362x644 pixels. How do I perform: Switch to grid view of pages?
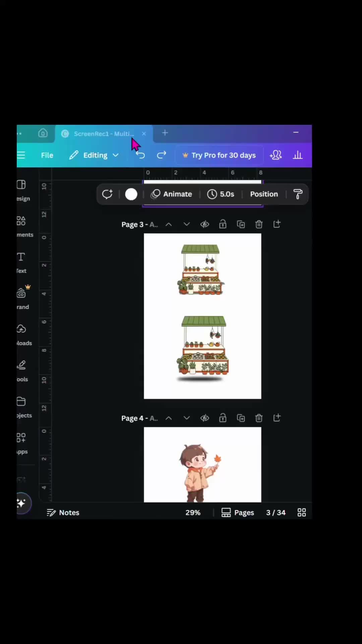tap(302, 513)
